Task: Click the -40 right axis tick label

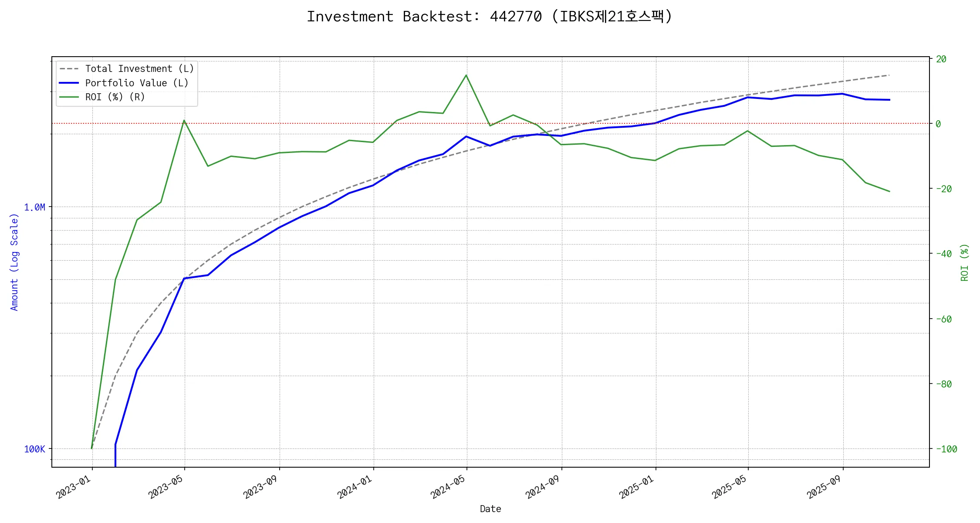Action: tap(943, 254)
